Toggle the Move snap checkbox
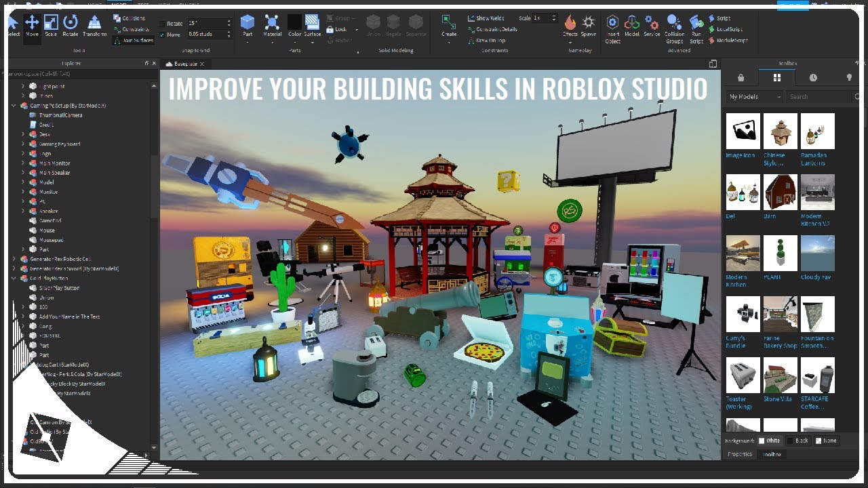The width and height of the screenshot is (868, 488). coord(163,35)
